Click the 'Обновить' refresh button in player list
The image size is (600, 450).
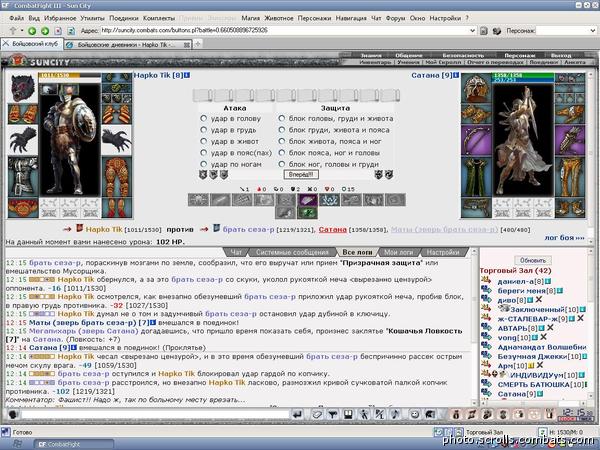tap(533, 260)
